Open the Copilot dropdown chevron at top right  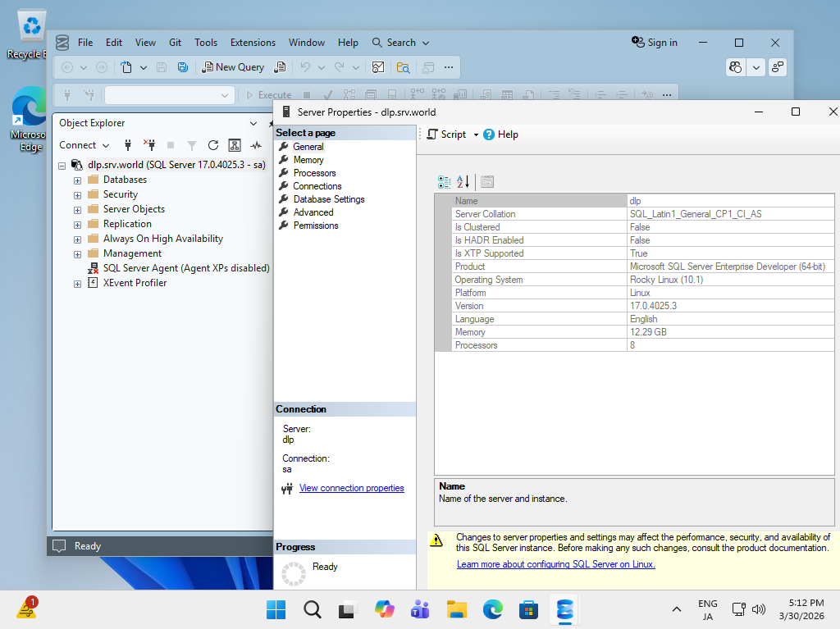pos(756,67)
